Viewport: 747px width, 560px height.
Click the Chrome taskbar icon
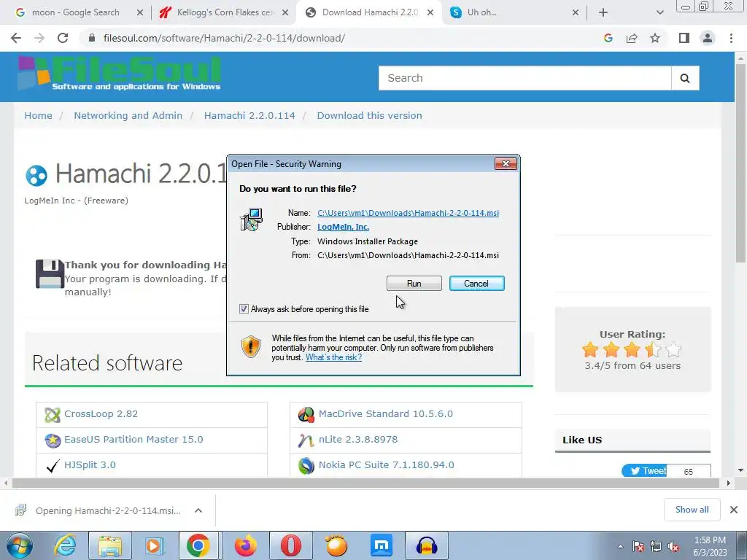click(198, 545)
